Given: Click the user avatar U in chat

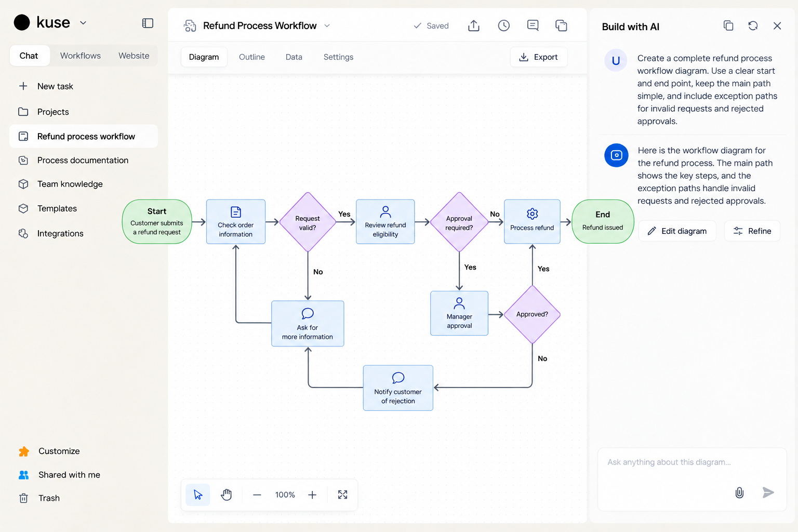Looking at the screenshot, I should pos(616,60).
